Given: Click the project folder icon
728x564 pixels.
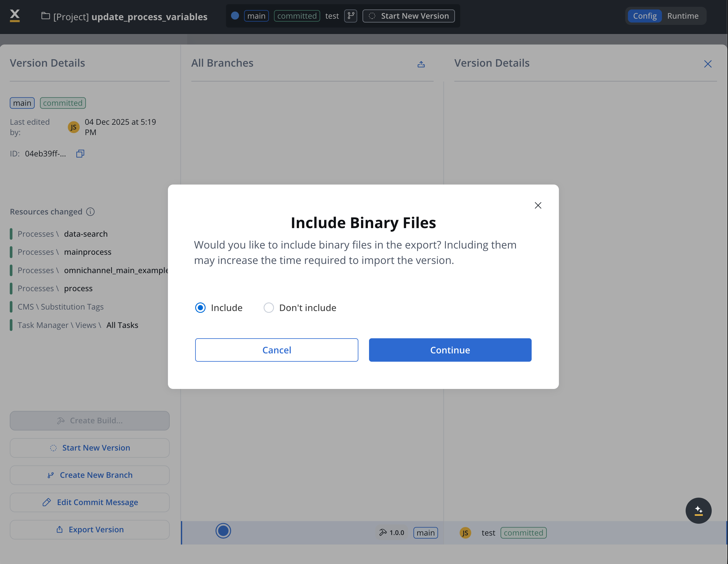Looking at the screenshot, I should [46, 16].
